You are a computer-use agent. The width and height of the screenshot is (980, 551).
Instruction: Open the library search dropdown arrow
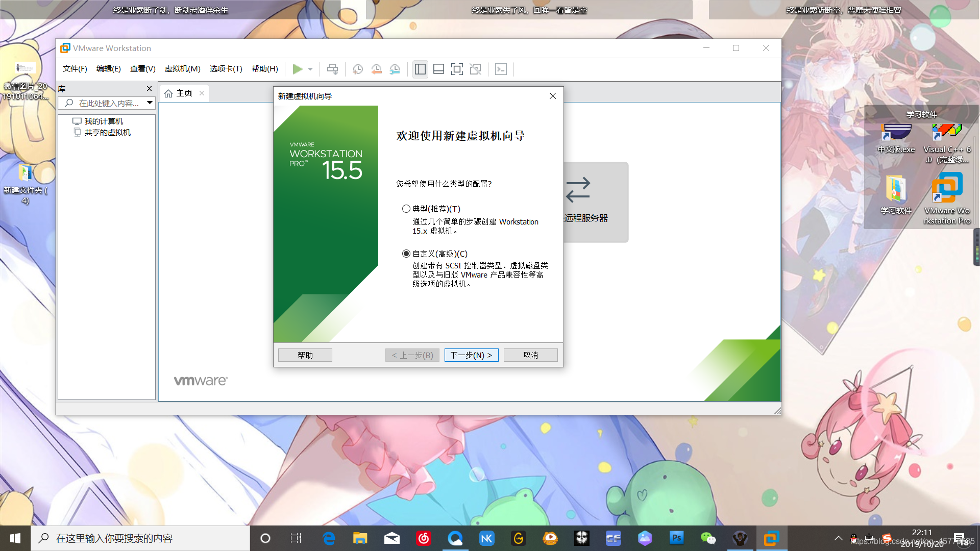click(x=150, y=103)
